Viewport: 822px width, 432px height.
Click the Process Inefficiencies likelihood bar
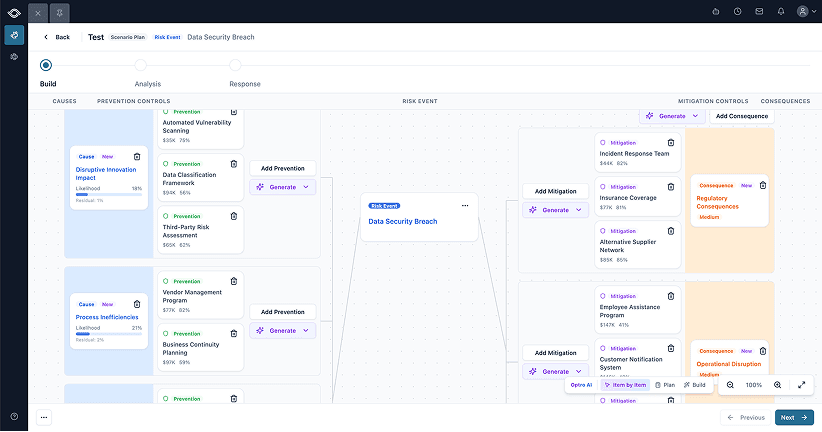[x=109, y=334]
